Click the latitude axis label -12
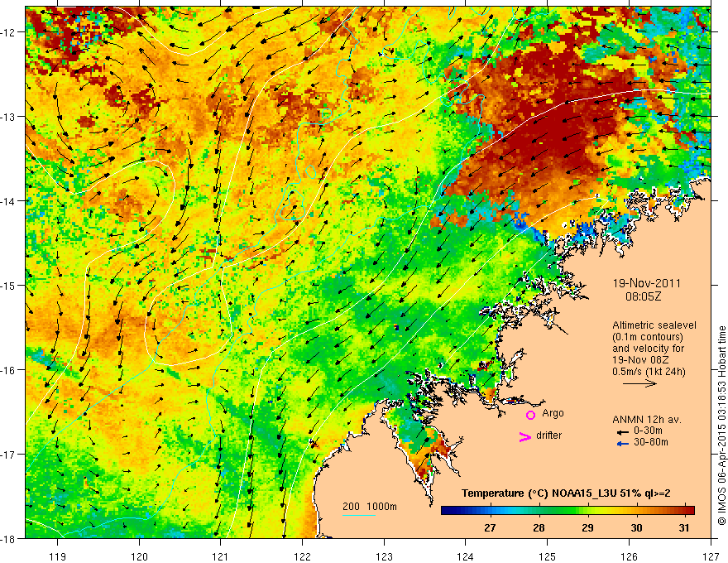Image resolution: width=728 pixels, height=563 pixels. [x=9, y=32]
